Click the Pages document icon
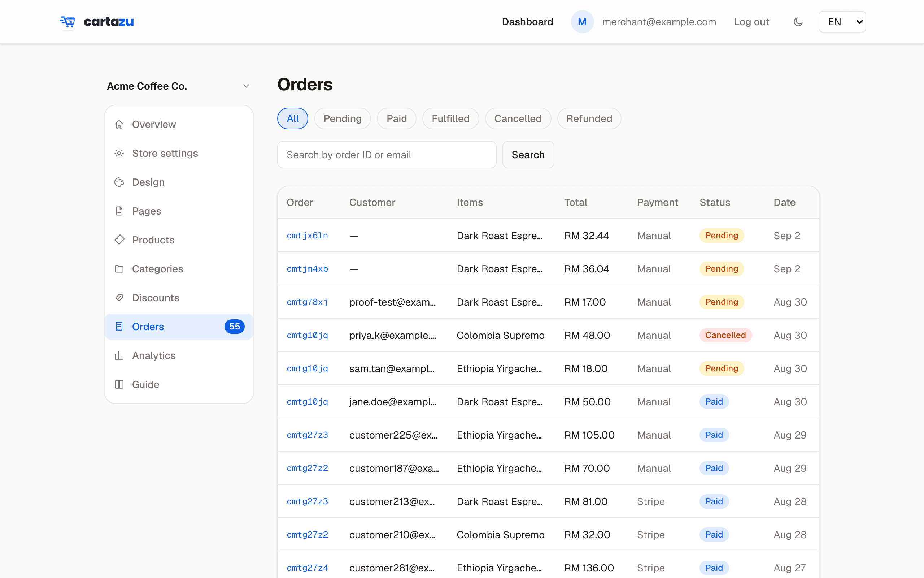The image size is (924, 578). click(x=119, y=211)
